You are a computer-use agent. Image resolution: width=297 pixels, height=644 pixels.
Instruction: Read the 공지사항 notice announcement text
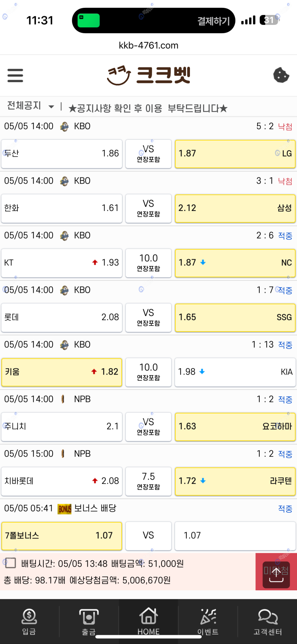pos(148,108)
